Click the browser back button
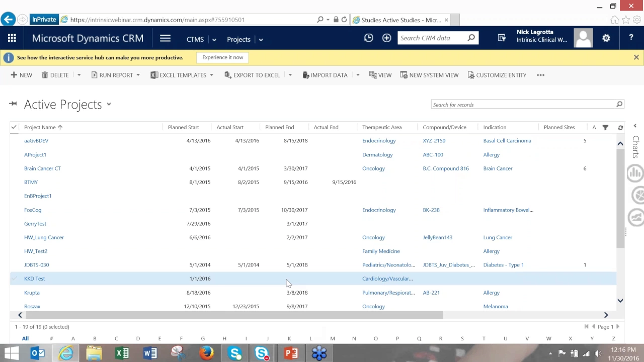Image resolution: width=644 pixels, height=362 pixels. [x=8, y=20]
